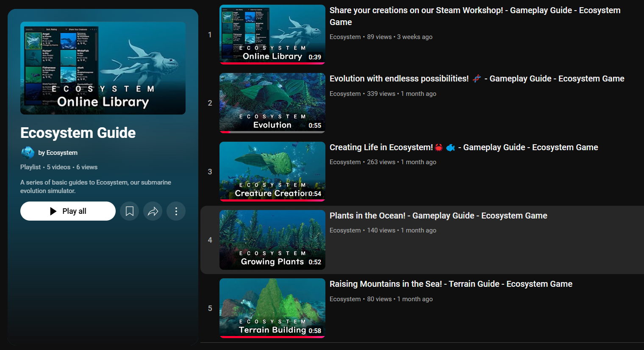Click the '339 views' count
Screen dimensions: 644x350
point(381,94)
